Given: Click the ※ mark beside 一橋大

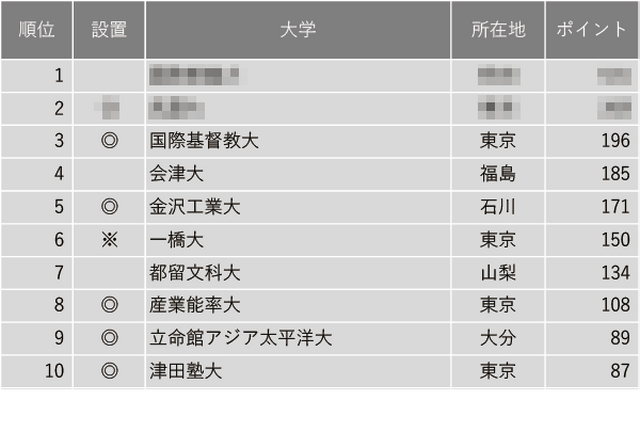Looking at the screenshot, I should [x=109, y=240].
